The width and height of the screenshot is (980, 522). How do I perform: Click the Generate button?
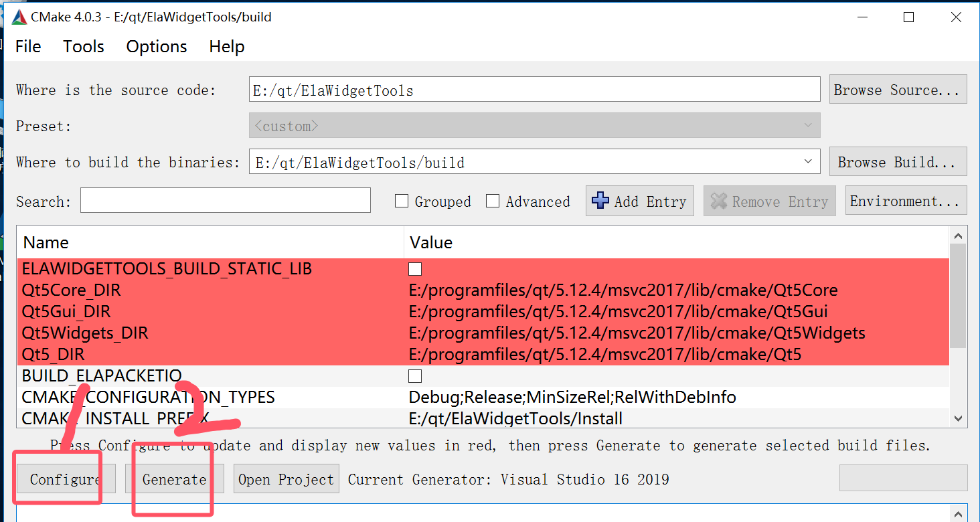click(x=174, y=479)
